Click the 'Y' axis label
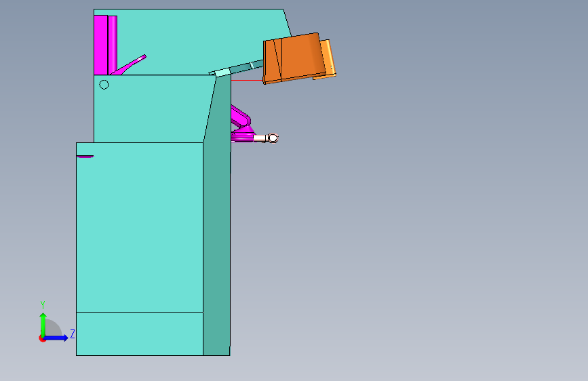 point(43,305)
